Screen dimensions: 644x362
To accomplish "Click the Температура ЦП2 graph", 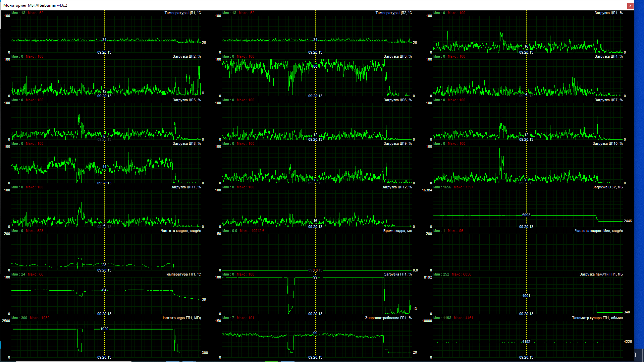I will coord(317,34).
